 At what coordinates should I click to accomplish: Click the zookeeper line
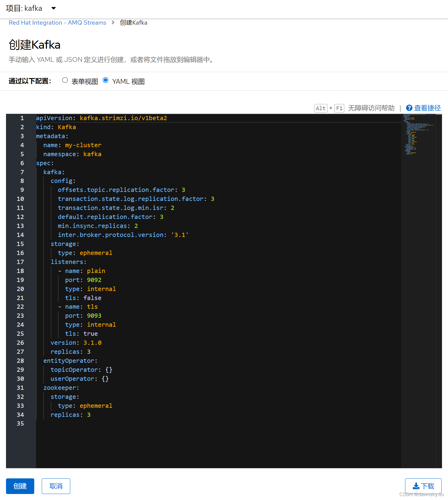tap(61, 388)
